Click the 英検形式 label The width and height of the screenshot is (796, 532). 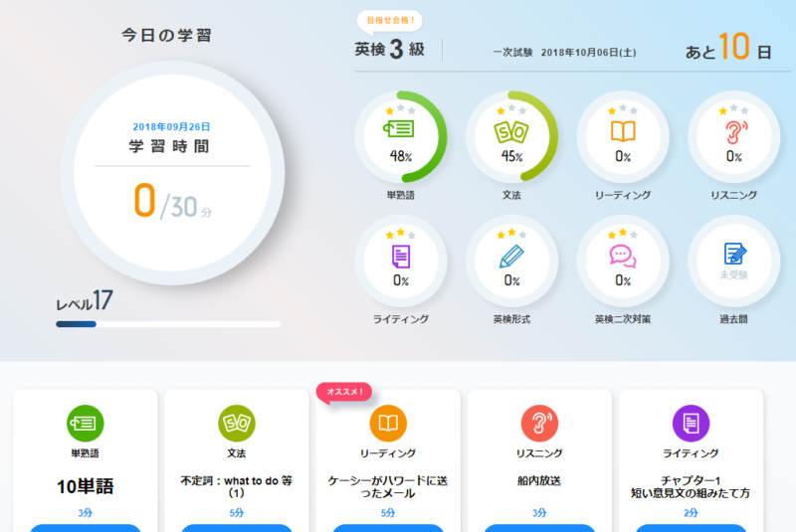coord(511,319)
